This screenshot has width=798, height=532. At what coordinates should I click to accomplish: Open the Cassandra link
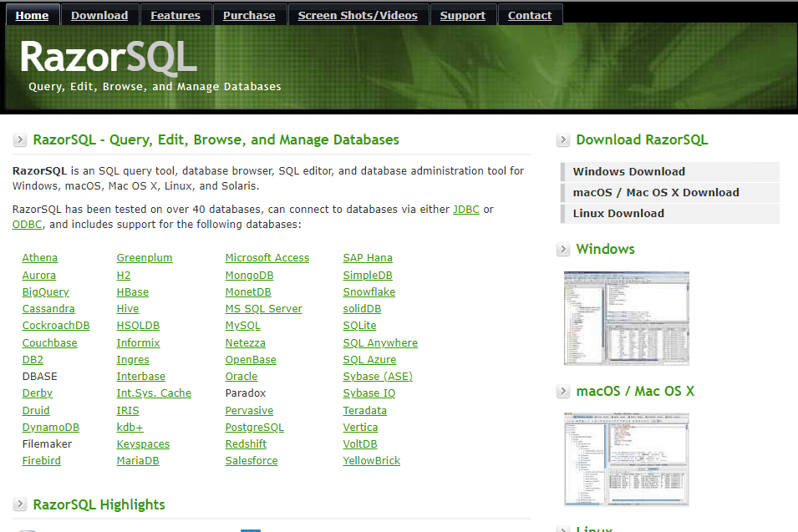(48, 309)
